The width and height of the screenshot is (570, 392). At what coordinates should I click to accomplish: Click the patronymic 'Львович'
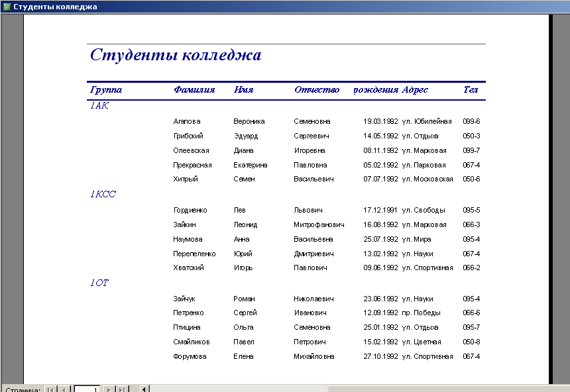[308, 210]
